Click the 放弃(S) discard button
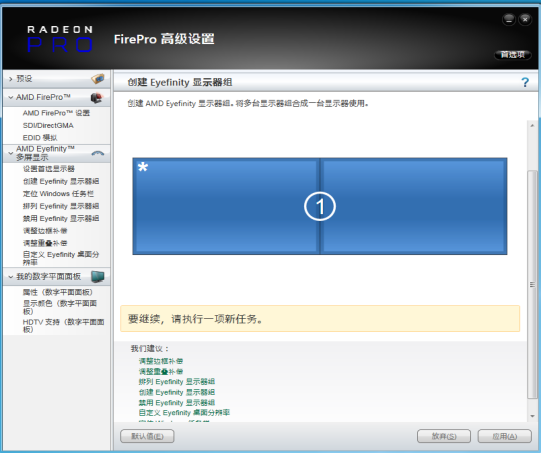Screen dimensions: 542x454 [x=444, y=436]
